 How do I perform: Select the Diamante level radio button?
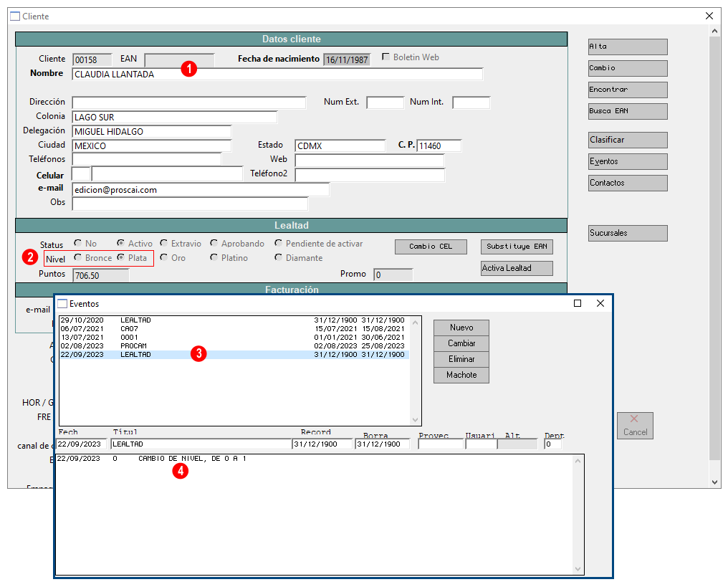(x=278, y=257)
